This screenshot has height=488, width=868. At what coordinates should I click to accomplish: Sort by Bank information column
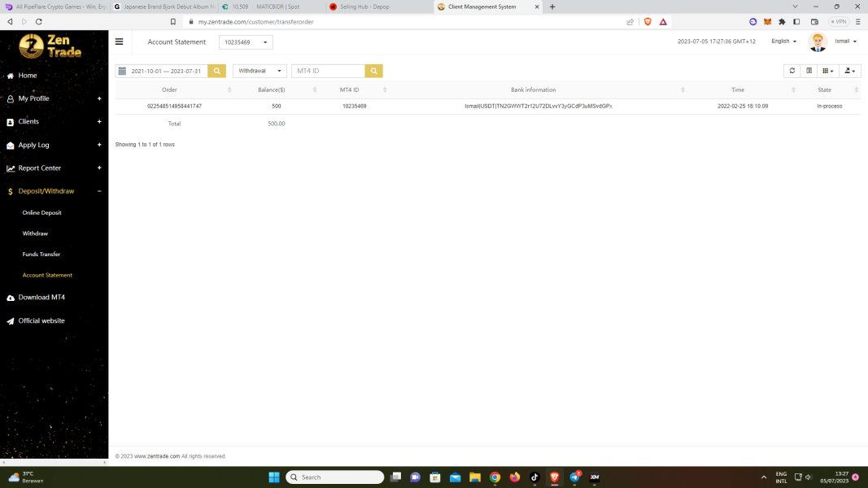pyautogui.click(x=533, y=89)
